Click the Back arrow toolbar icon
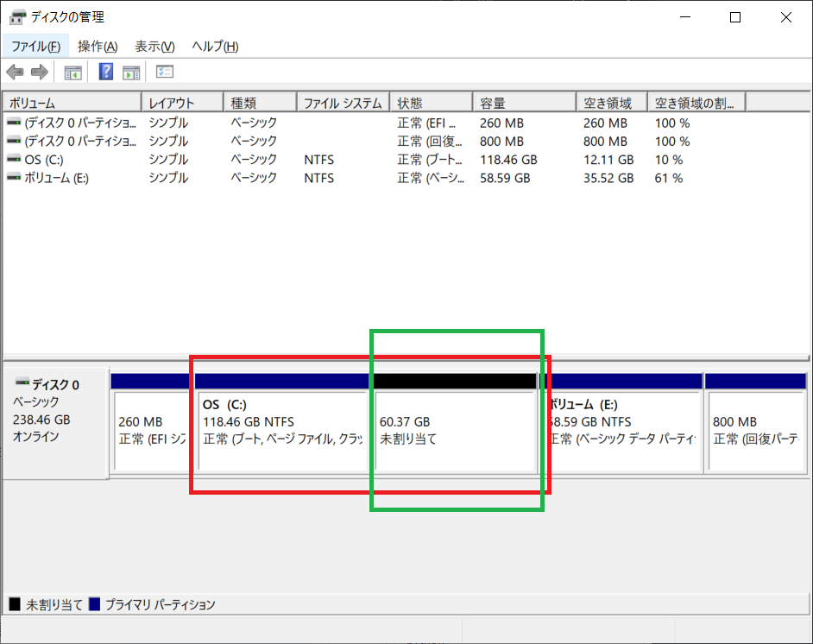The height and width of the screenshot is (644, 813). click(x=15, y=72)
